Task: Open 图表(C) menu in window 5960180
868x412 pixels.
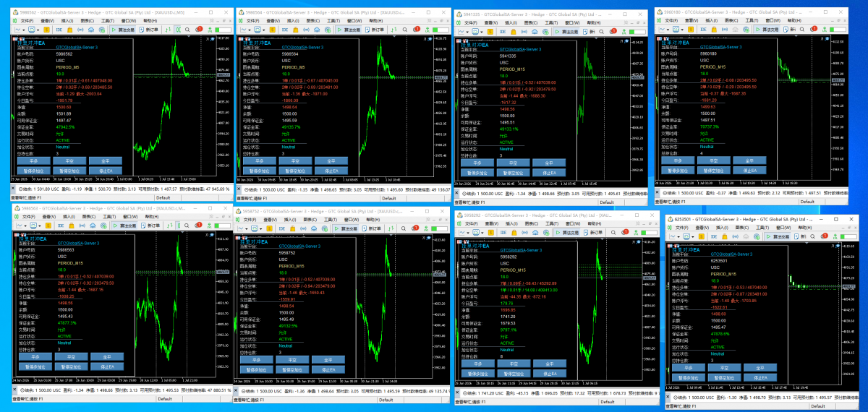Action: [x=730, y=22]
